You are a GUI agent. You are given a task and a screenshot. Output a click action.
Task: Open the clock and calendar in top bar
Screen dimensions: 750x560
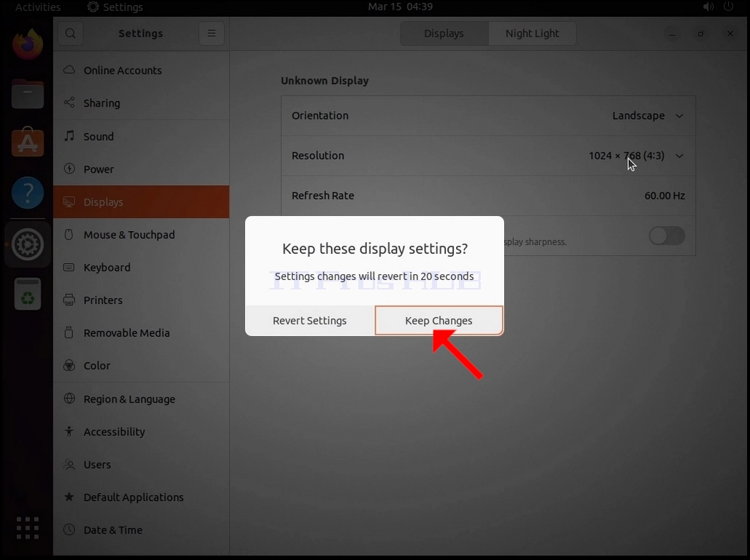pos(401,7)
